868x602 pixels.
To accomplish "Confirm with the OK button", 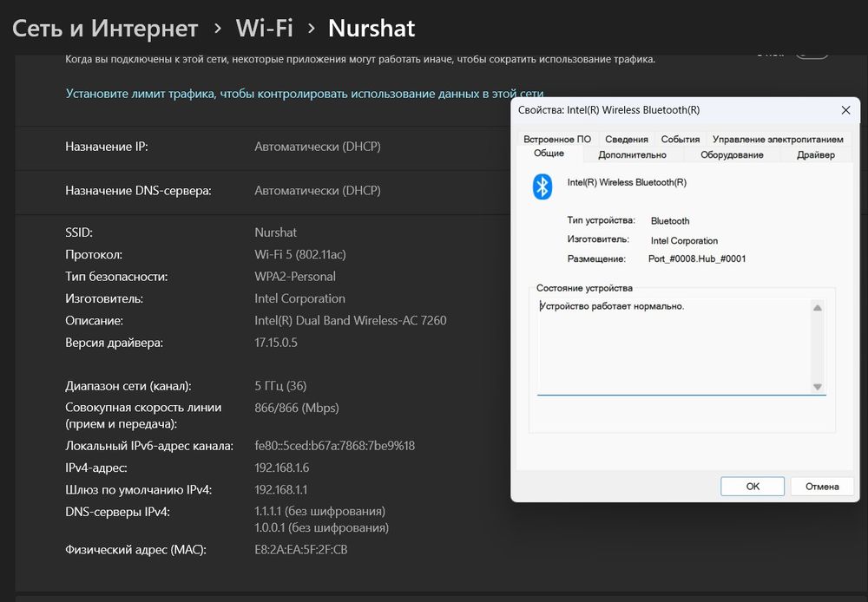I will pyautogui.click(x=753, y=487).
